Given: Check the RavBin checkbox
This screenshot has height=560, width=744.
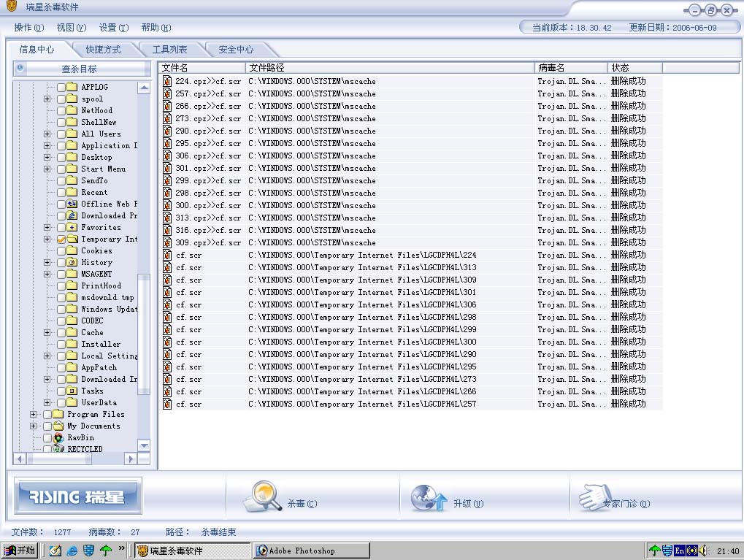Looking at the screenshot, I should [x=47, y=437].
